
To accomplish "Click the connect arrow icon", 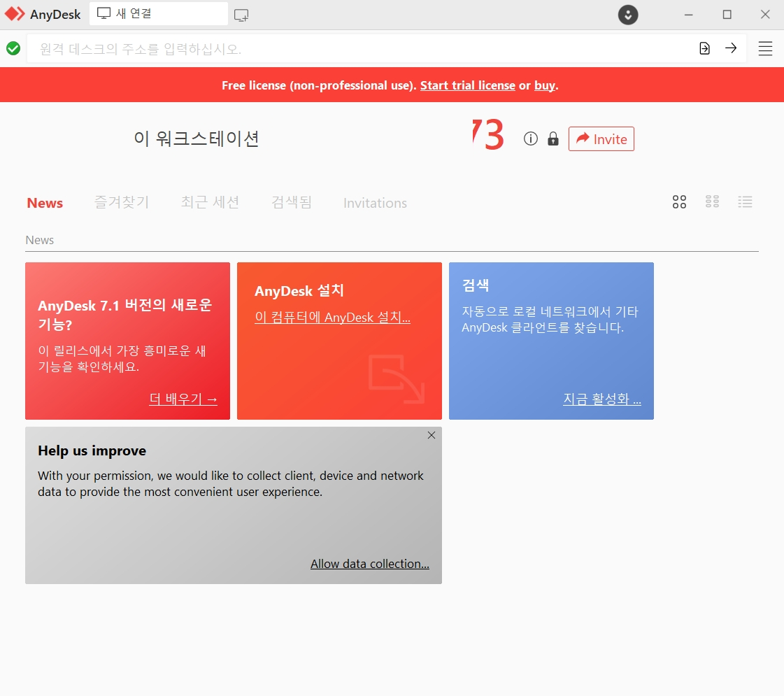I will [731, 48].
